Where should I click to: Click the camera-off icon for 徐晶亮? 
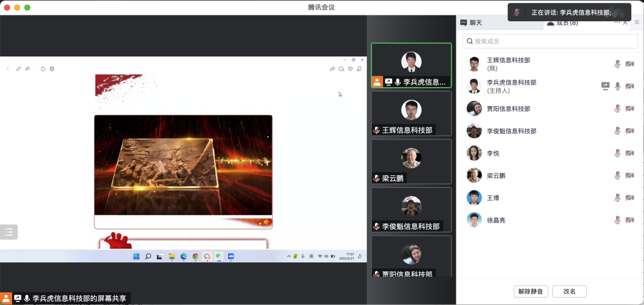point(630,220)
